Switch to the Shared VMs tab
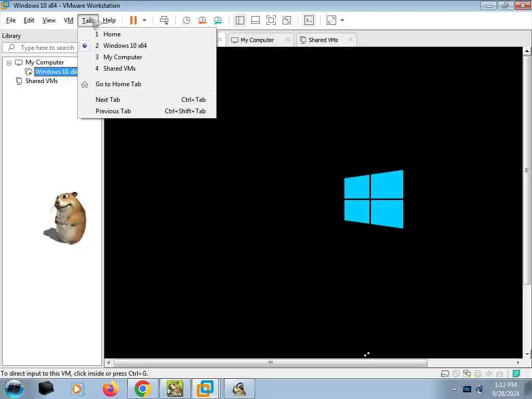532x399 pixels. (x=323, y=40)
